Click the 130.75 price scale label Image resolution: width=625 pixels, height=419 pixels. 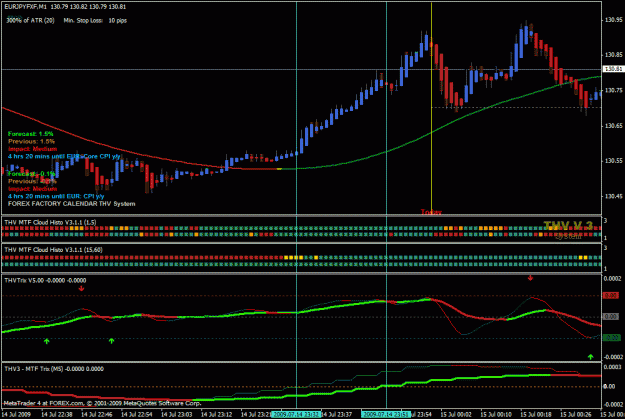pos(613,90)
